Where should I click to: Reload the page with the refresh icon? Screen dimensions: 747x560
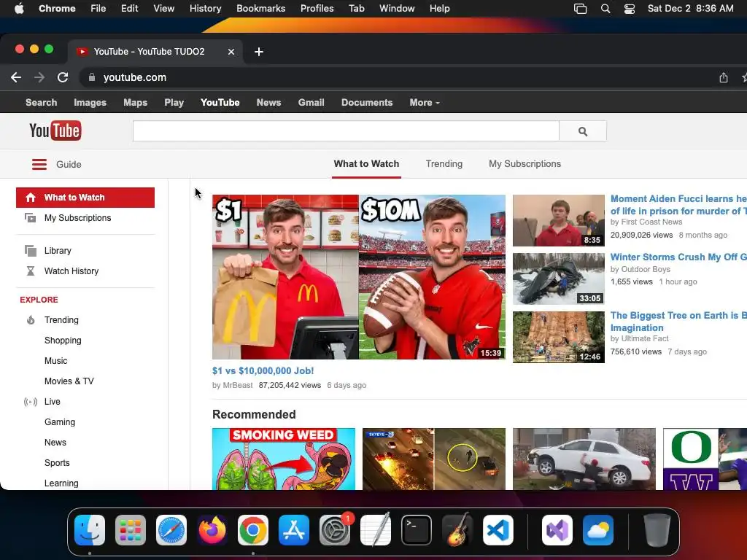pos(63,77)
